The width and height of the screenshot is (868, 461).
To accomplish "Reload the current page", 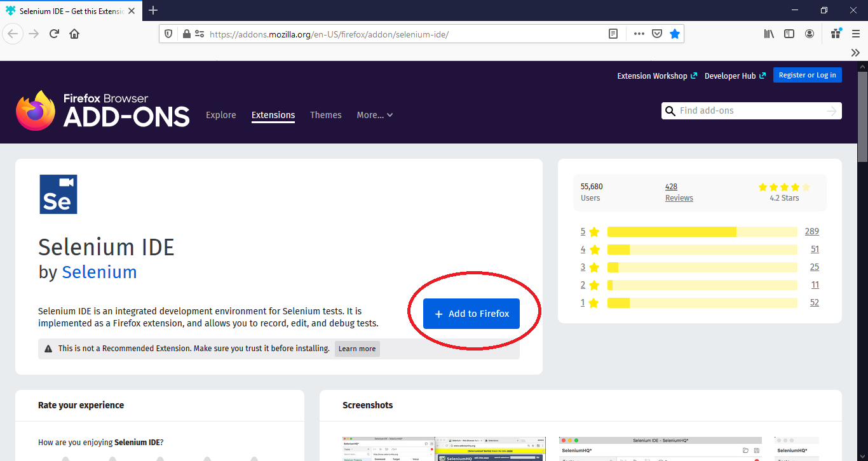I will coord(54,34).
